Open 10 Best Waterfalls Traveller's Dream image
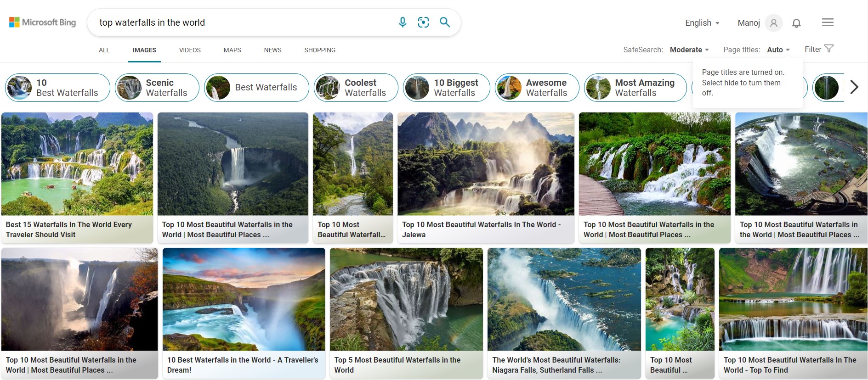The width and height of the screenshot is (868, 380). click(x=244, y=299)
